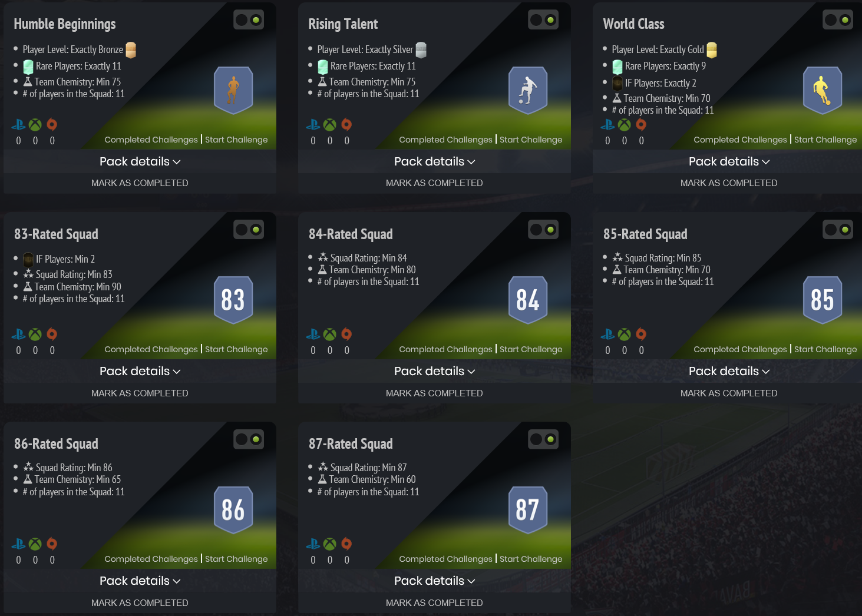Mark 87-Rated Squad as completed
This screenshot has height=616, width=862.
(x=434, y=602)
